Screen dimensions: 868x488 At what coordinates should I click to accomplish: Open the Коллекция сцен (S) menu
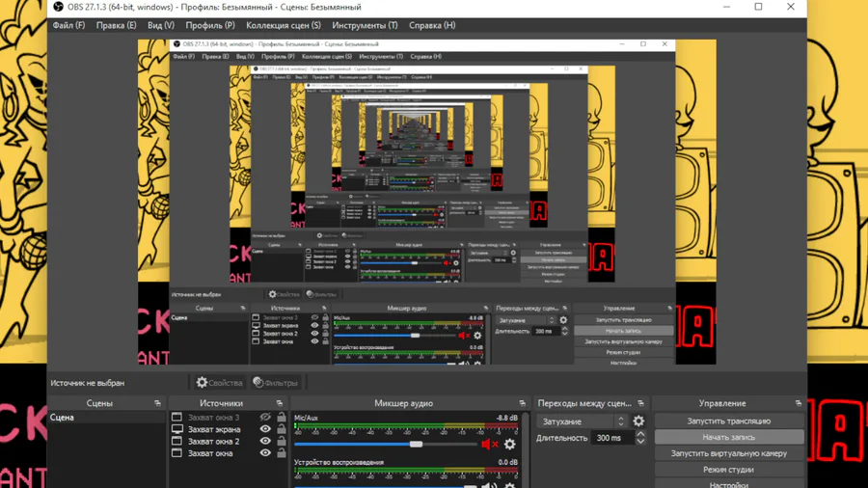click(283, 25)
